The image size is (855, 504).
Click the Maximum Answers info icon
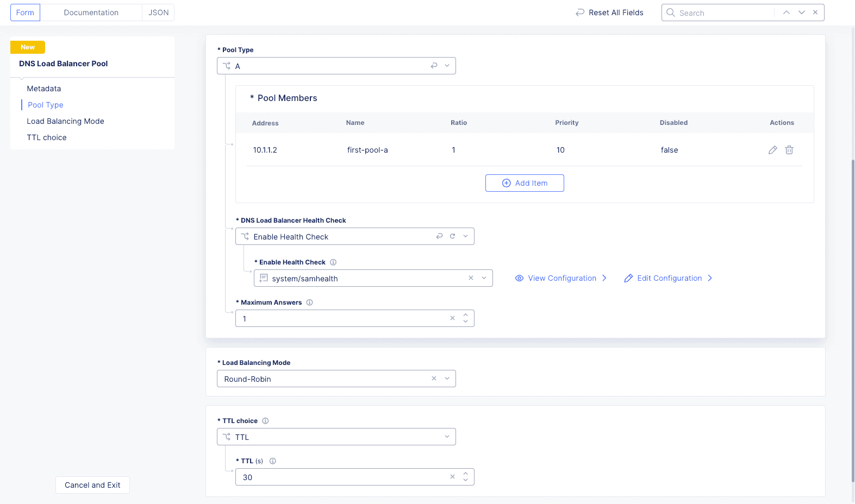309,303
